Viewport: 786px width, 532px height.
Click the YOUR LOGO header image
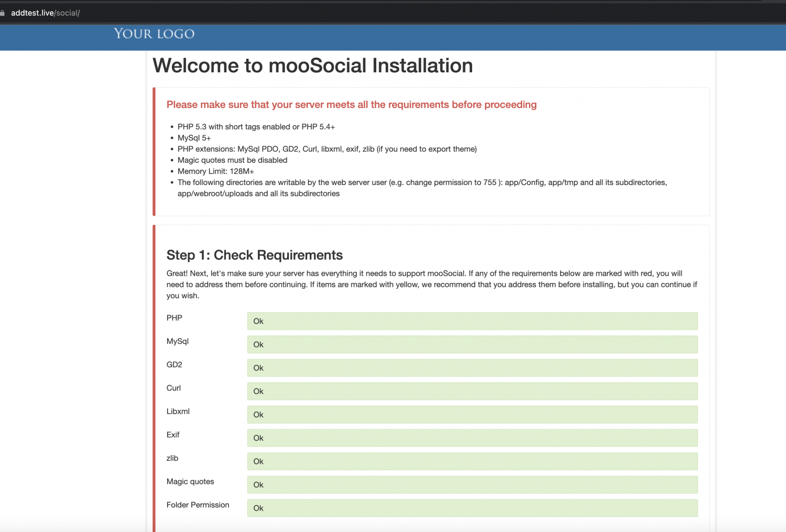point(154,34)
